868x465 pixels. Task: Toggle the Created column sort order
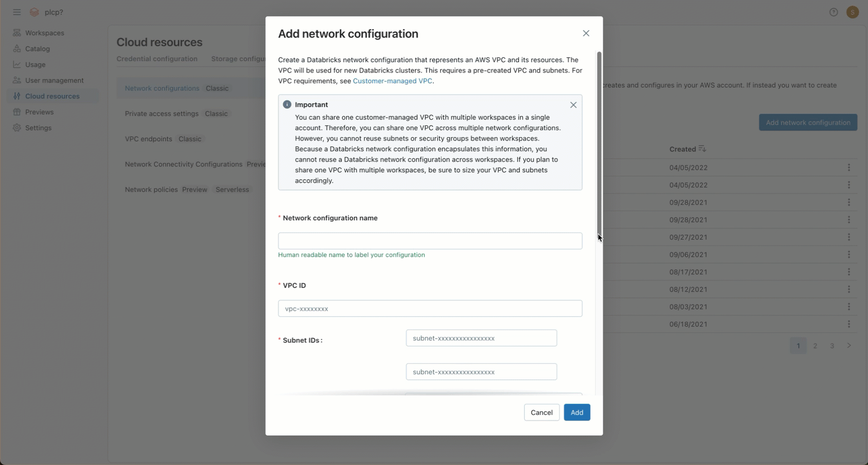click(x=702, y=149)
